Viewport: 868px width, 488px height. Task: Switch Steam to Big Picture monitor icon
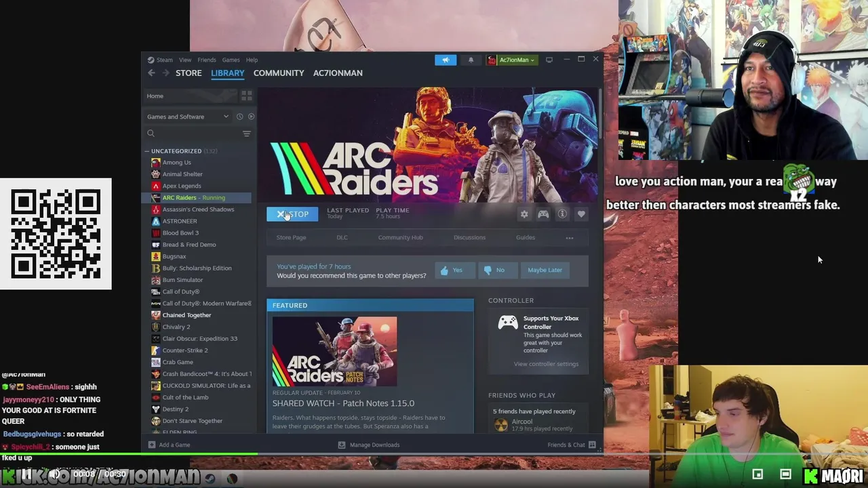click(549, 60)
